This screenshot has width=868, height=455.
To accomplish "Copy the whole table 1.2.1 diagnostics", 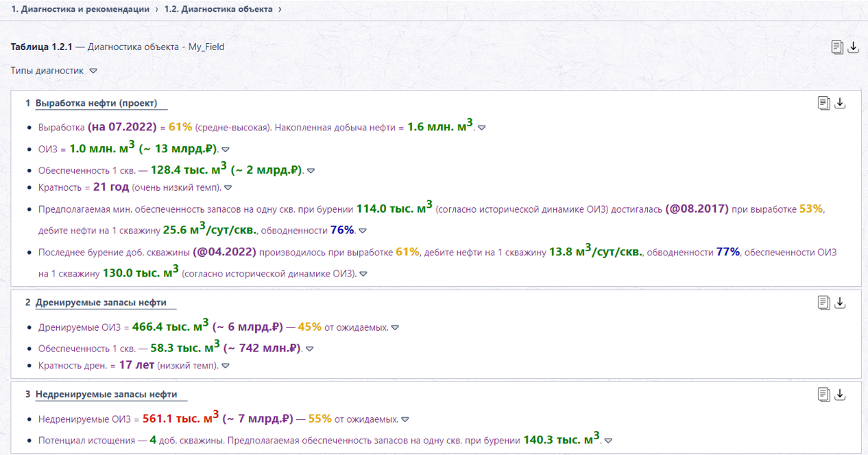I will point(837,47).
